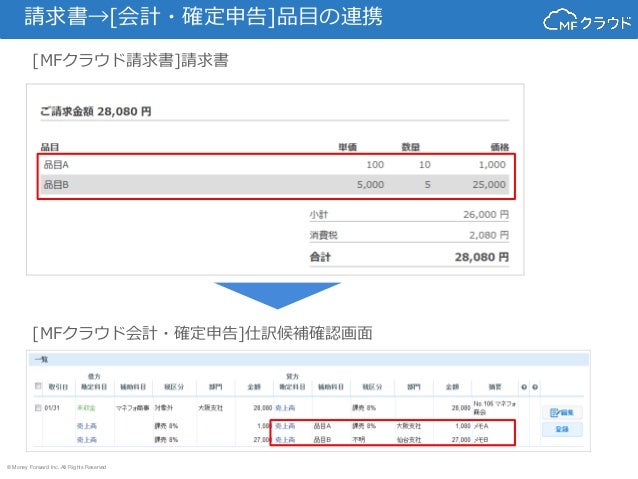Click the No.106 マネフォ商会 summary text
The image size is (638, 479).
click(494, 408)
